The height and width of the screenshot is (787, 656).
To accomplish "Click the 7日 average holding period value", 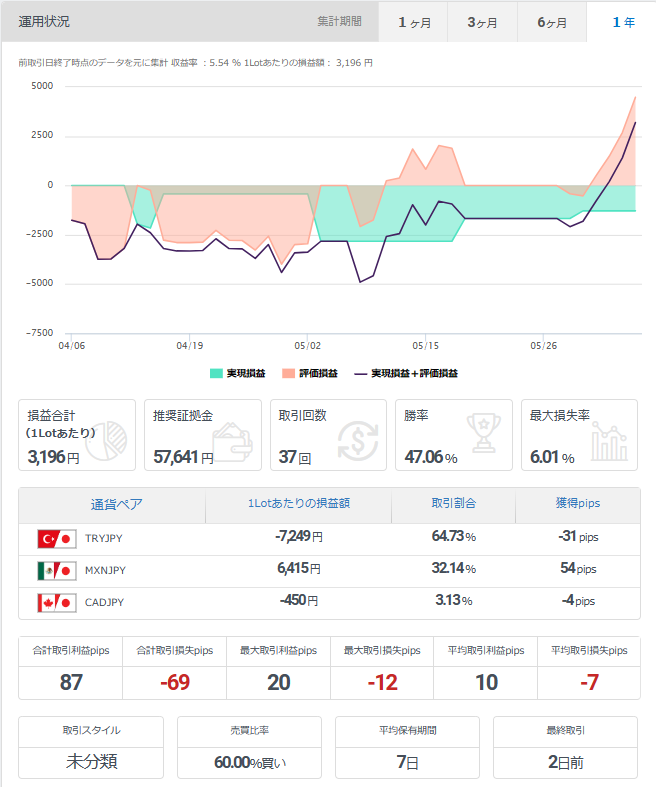I will pos(407,763).
